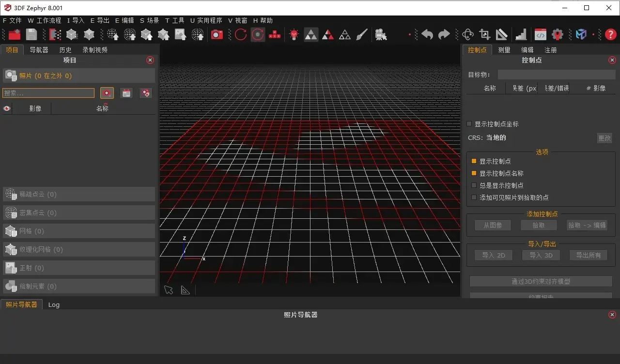Toggle the lighting bulb icon on the toolbar

click(294, 34)
